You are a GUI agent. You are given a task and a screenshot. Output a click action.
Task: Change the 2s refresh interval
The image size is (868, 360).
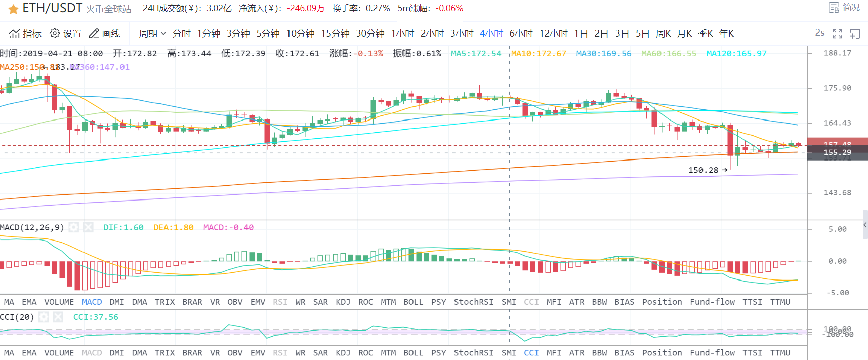(x=819, y=33)
